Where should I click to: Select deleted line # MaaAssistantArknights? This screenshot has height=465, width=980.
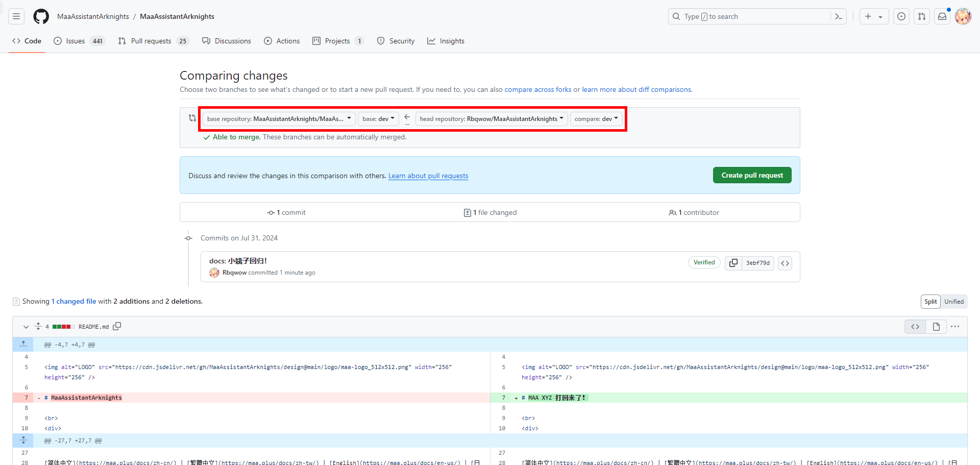pos(251,398)
